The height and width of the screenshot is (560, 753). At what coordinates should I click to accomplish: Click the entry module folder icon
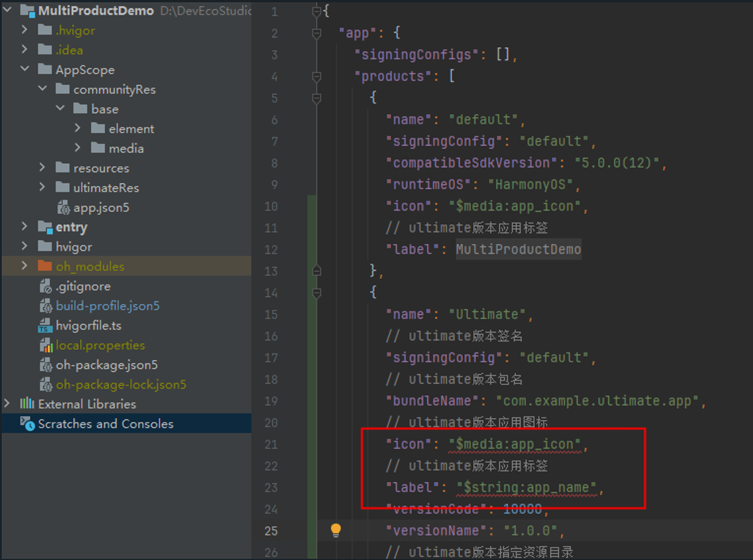(45, 227)
